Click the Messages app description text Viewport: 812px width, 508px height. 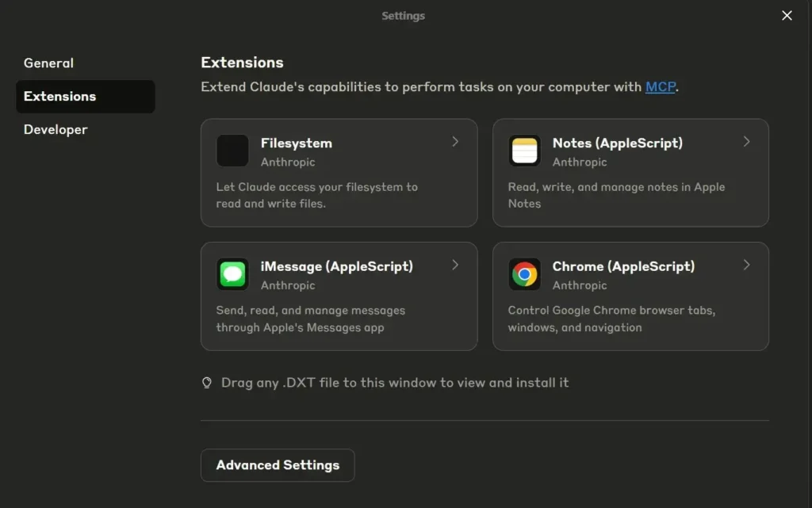(x=311, y=319)
